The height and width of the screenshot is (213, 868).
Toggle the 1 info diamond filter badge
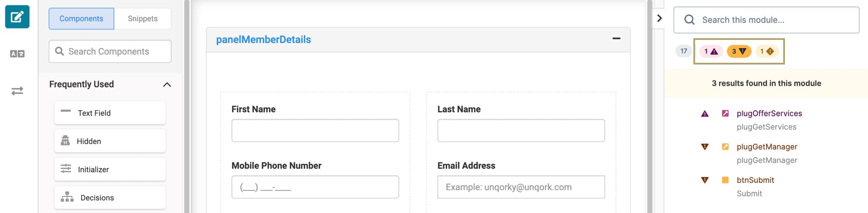(767, 51)
